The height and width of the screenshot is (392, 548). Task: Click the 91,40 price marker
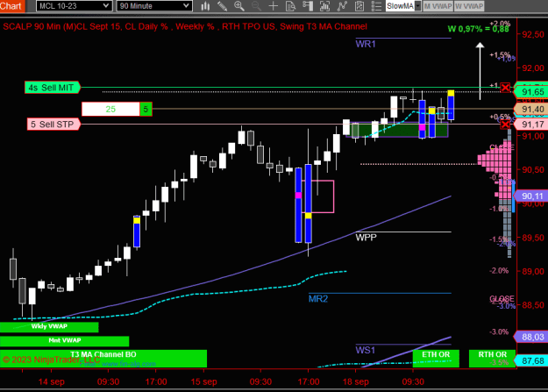(530, 110)
